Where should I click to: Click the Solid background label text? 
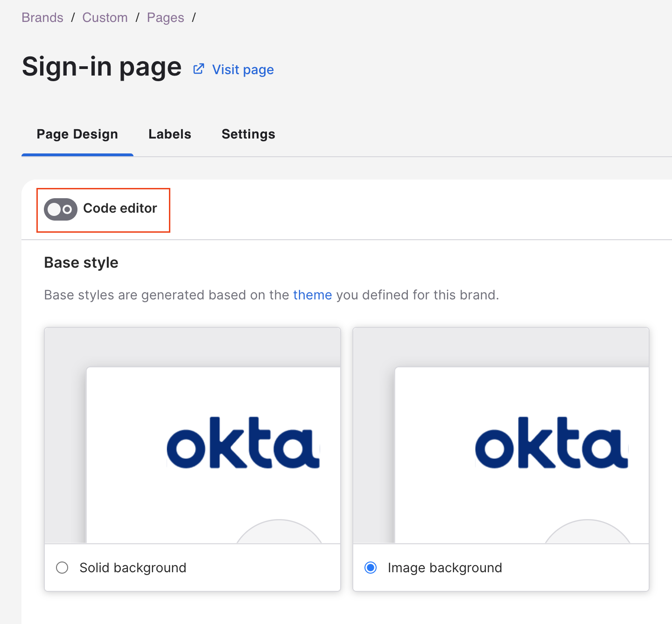[133, 568]
